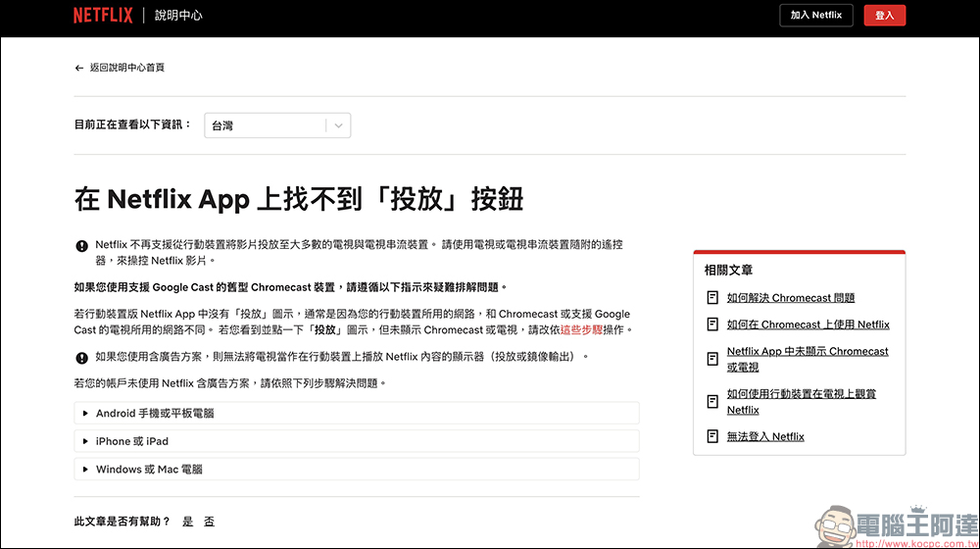The height and width of the screenshot is (549, 980).
Task: Open the 台灣 country dropdown
Action: click(277, 125)
